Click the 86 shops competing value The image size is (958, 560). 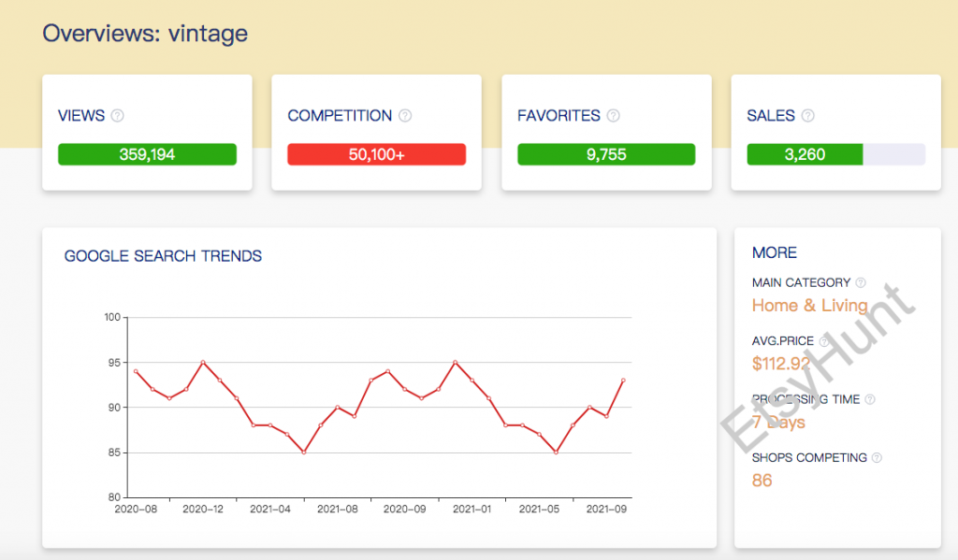click(x=762, y=481)
